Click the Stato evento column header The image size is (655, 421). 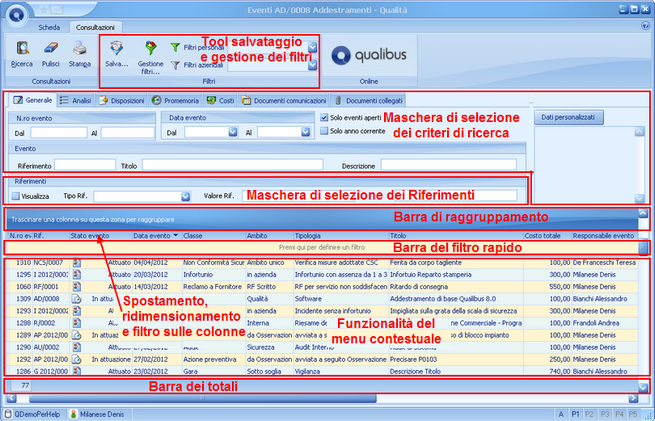[101, 236]
